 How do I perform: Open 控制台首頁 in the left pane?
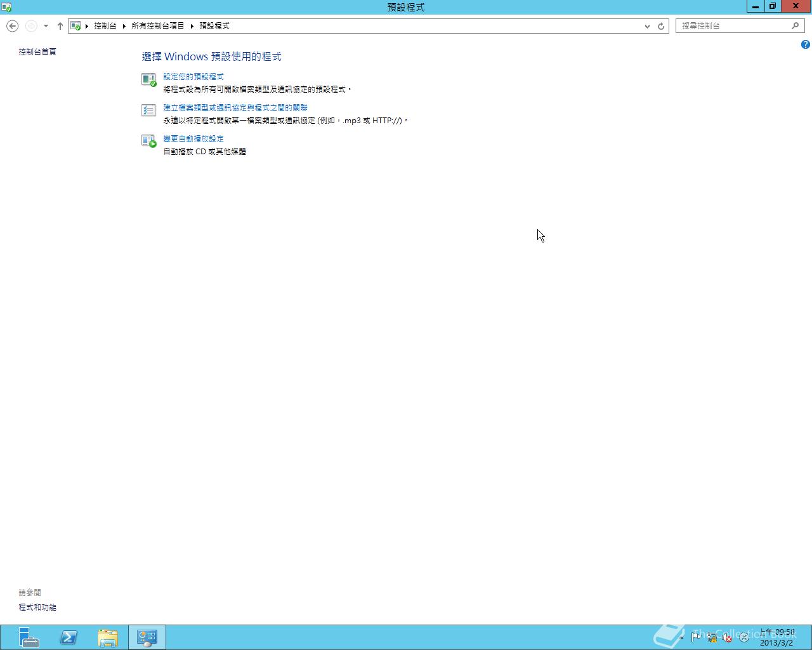pos(37,52)
